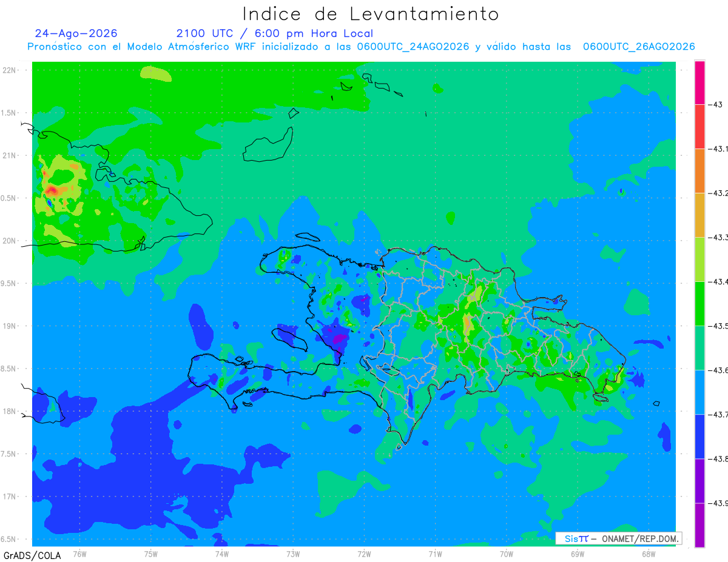Viewport: 728px width, 562px height.
Task: Click the 'Modelo Atmosferico WRF' forecast description line
Action: pos(362,47)
